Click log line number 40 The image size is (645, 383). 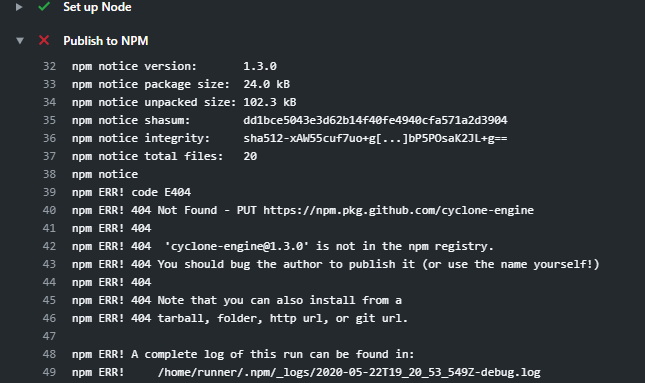tap(49, 210)
